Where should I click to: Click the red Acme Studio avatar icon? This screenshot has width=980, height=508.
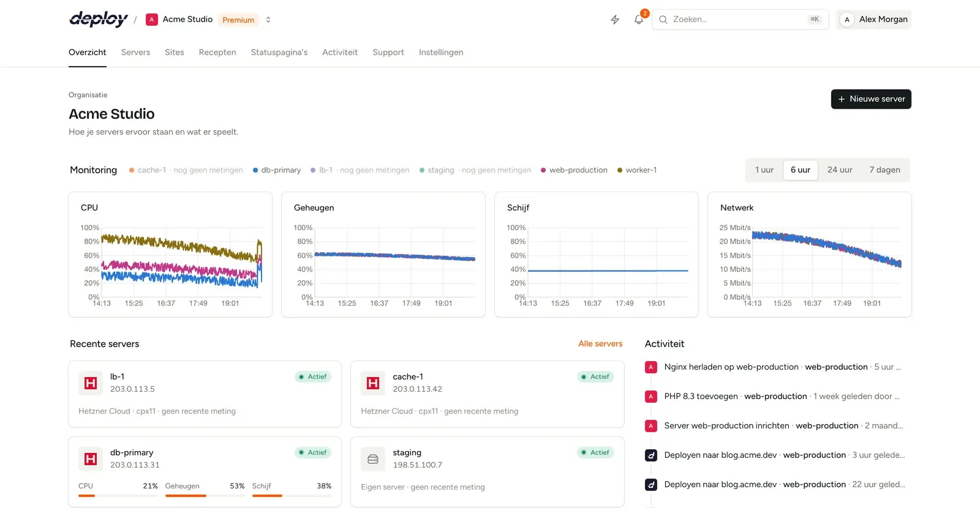click(x=152, y=20)
